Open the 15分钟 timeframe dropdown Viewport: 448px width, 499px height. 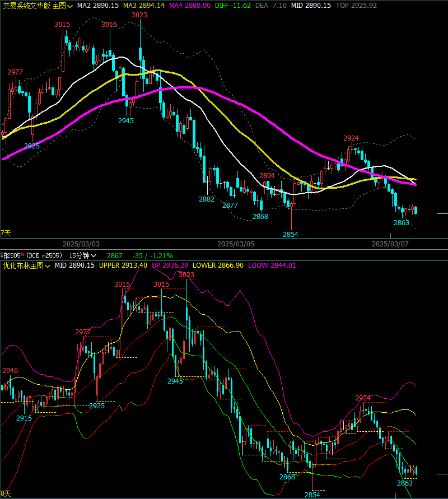[x=83, y=255]
